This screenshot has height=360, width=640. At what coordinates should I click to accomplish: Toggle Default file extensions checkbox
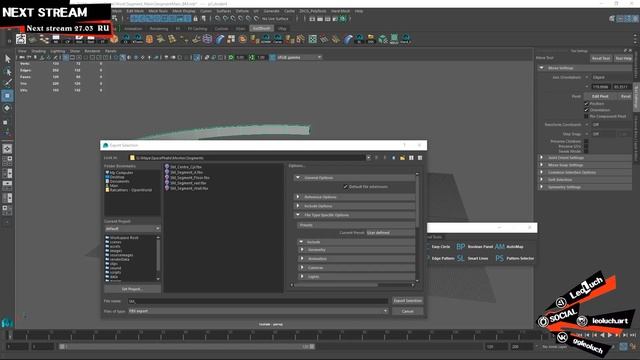click(345, 187)
